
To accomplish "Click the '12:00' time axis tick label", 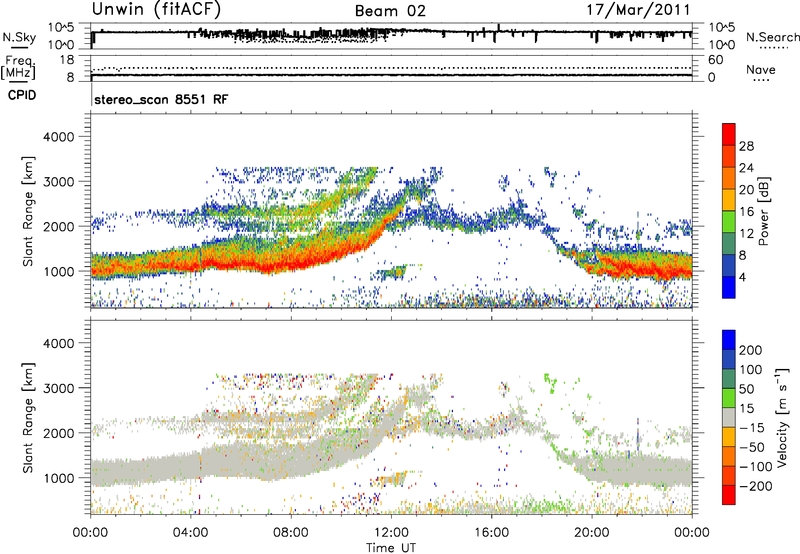I will coord(391,533).
